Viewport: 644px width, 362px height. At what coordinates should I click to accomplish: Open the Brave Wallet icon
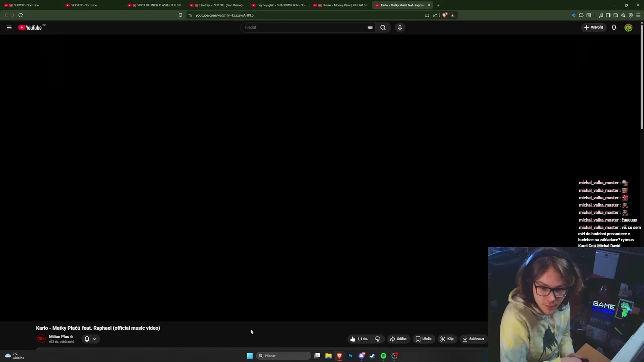pyautogui.click(x=615, y=15)
